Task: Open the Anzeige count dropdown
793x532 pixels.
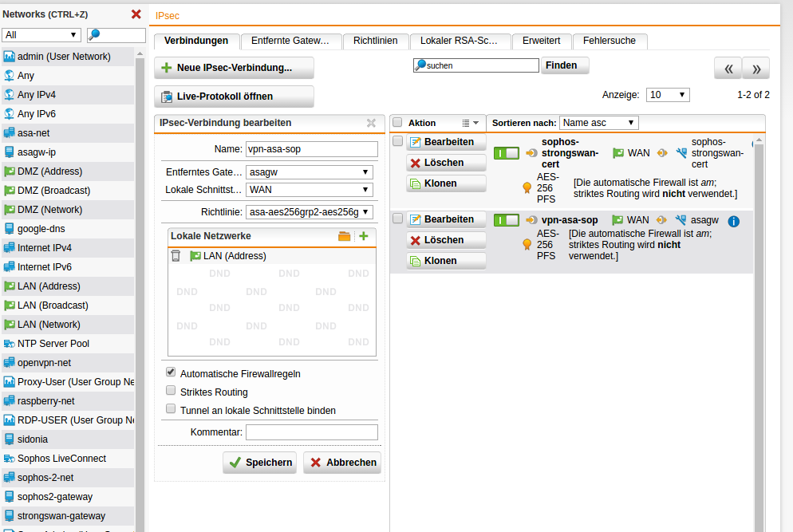Action: (667, 94)
